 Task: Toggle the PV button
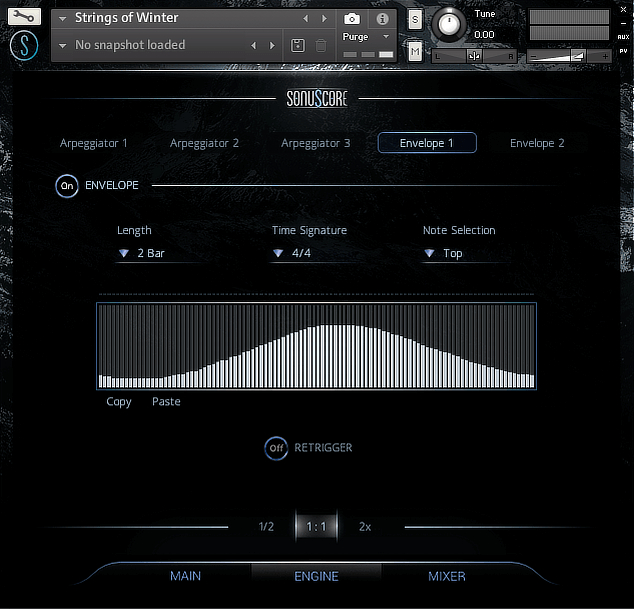623,51
